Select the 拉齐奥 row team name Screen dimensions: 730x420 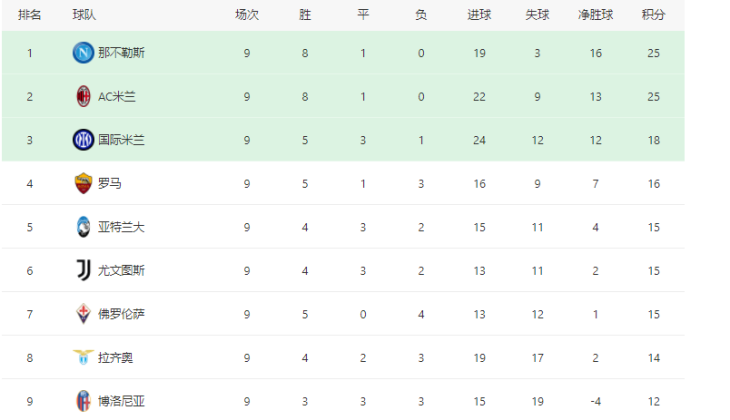116,357
